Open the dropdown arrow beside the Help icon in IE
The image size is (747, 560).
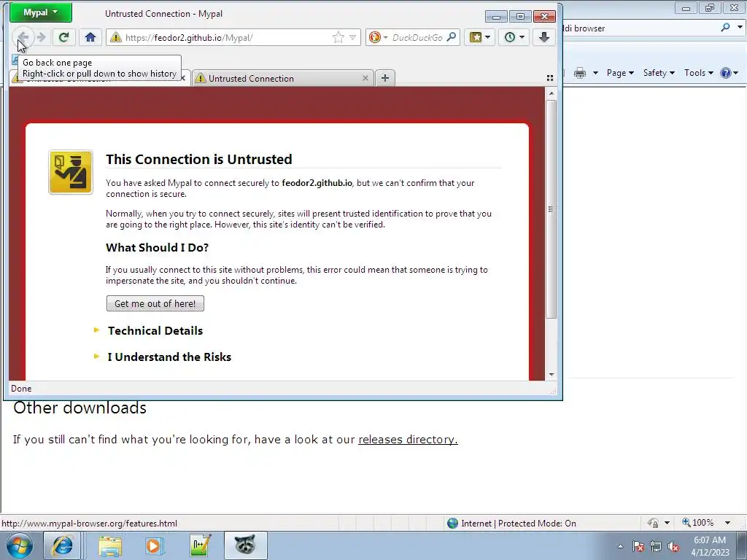(x=736, y=73)
